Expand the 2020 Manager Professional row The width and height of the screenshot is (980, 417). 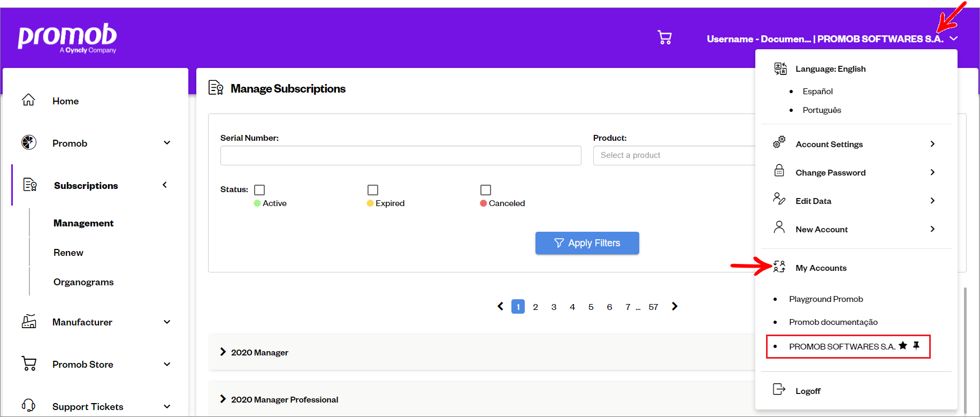pos(481,399)
